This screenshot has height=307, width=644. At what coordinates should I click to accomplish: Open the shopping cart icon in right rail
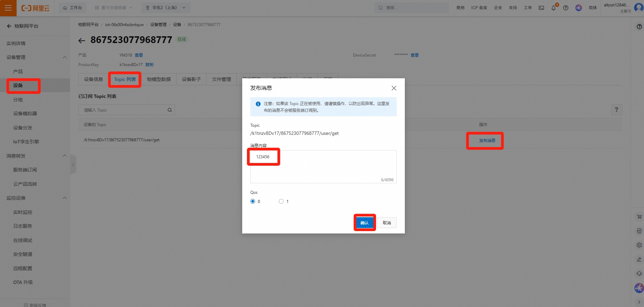click(639, 217)
